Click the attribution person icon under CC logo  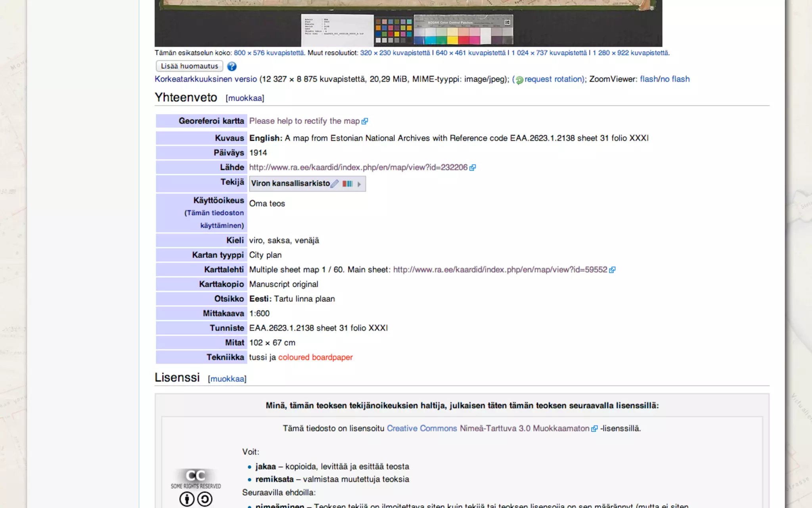tap(187, 499)
